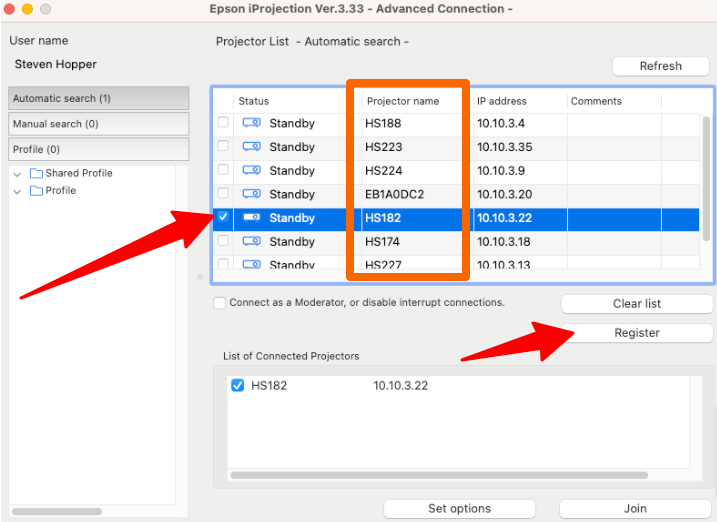This screenshot has width=717, height=522.
Task: Sort by the Projector name column header
Action: 403,101
